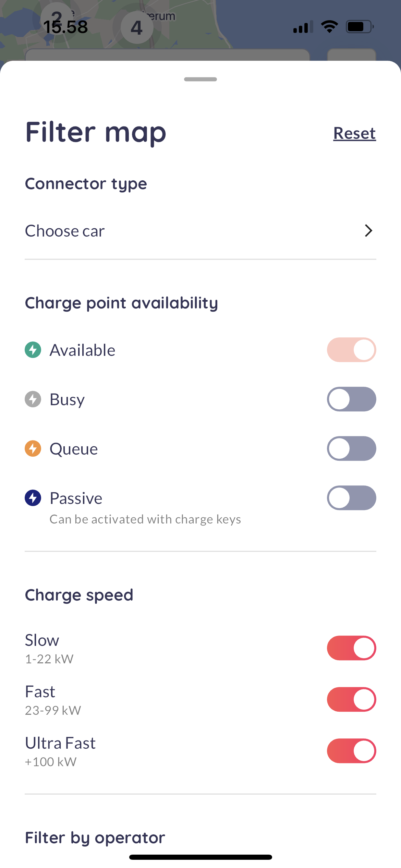Screen dimensions: 401x868
Task: Tap the cellular signal bars icon
Action: click(303, 27)
